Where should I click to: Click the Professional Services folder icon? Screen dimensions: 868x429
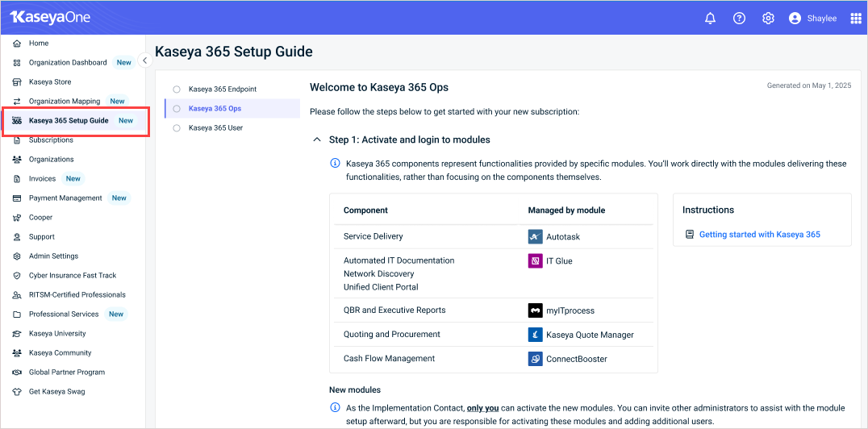click(17, 314)
